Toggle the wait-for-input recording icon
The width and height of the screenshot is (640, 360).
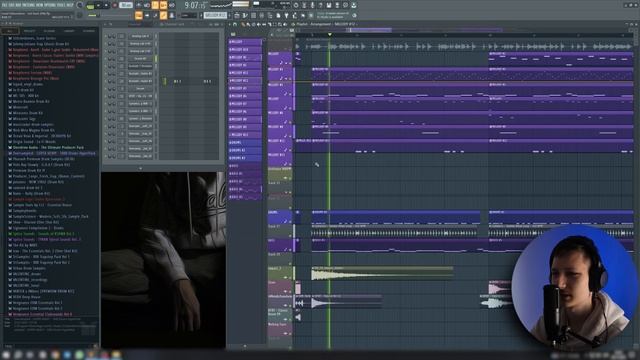147,5
